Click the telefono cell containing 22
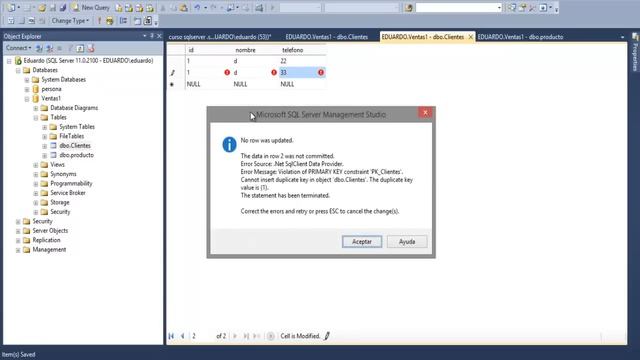 click(302, 61)
